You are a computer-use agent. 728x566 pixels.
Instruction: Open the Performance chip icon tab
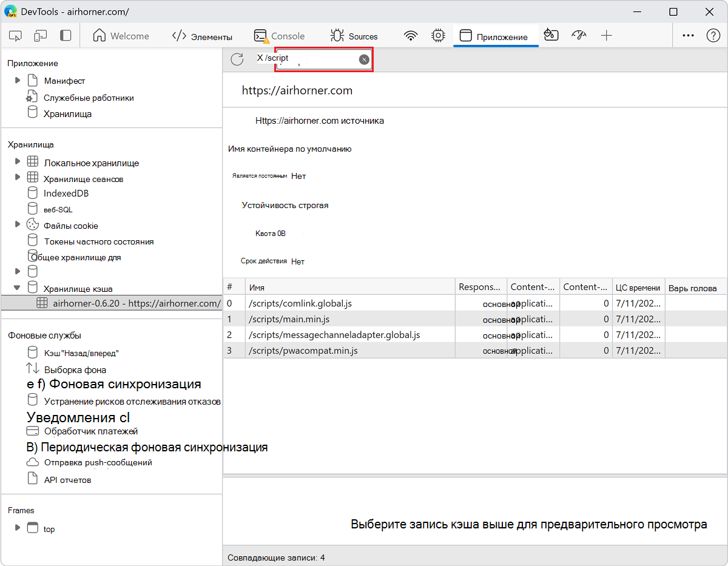tap(438, 36)
